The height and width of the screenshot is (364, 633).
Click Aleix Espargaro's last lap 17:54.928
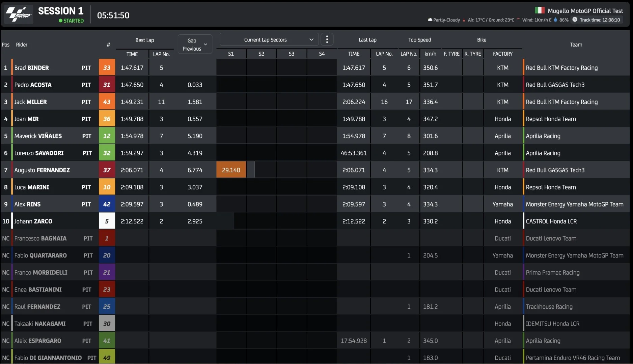[x=354, y=341]
